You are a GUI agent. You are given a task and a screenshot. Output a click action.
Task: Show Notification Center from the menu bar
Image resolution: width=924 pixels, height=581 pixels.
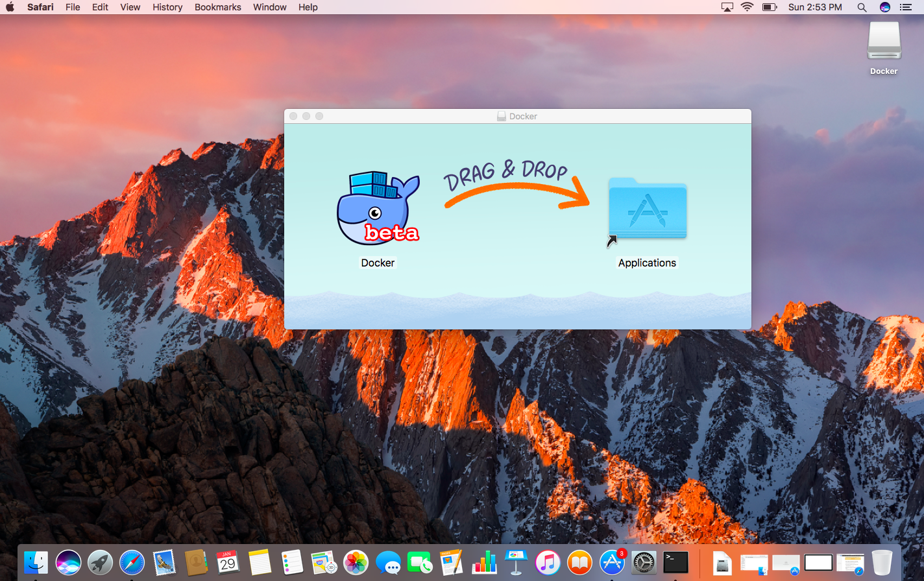coord(906,7)
